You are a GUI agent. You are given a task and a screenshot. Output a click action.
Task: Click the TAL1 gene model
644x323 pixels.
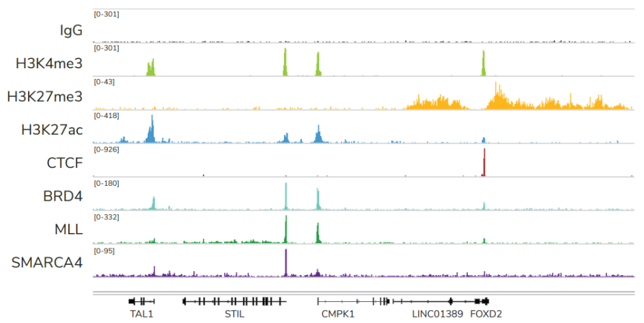click(141, 302)
